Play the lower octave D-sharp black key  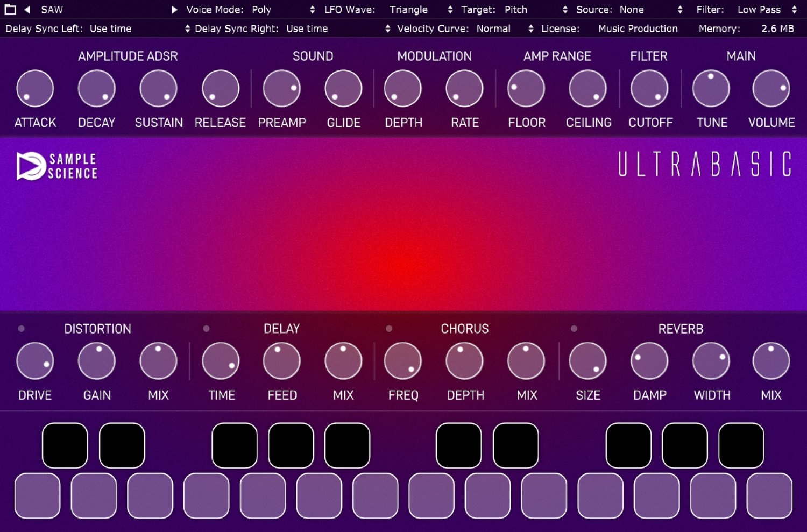point(122,445)
